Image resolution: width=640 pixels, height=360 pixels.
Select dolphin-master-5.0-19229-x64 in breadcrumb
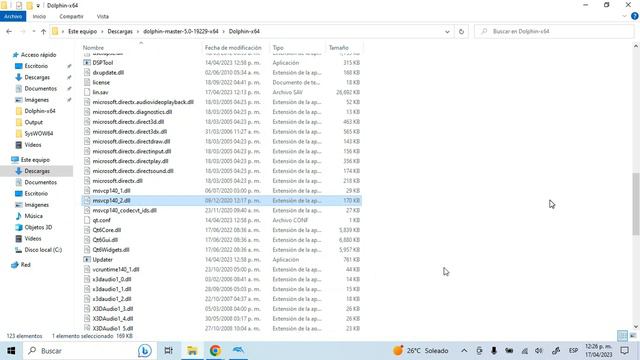click(x=181, y=31)
